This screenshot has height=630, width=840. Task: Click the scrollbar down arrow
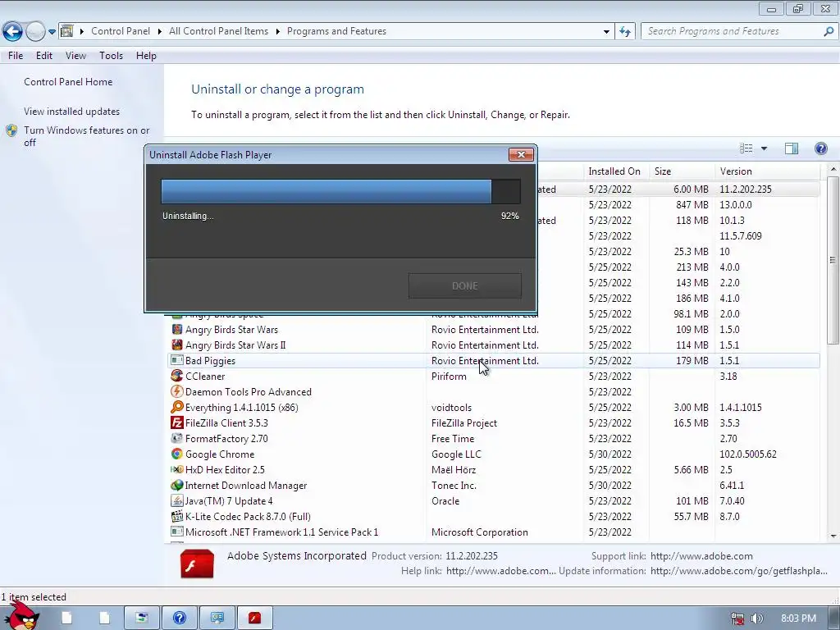[x=833, y=536]
